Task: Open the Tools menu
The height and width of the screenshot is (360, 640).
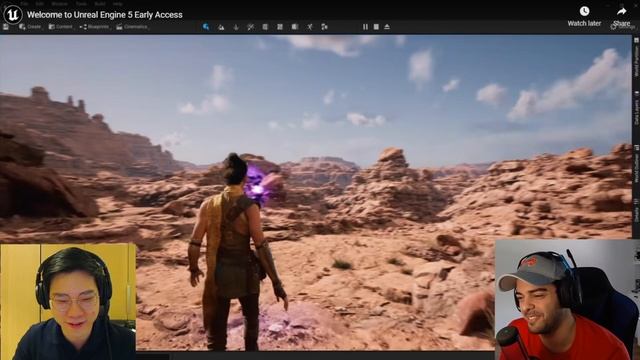Action: coord(81,4)
